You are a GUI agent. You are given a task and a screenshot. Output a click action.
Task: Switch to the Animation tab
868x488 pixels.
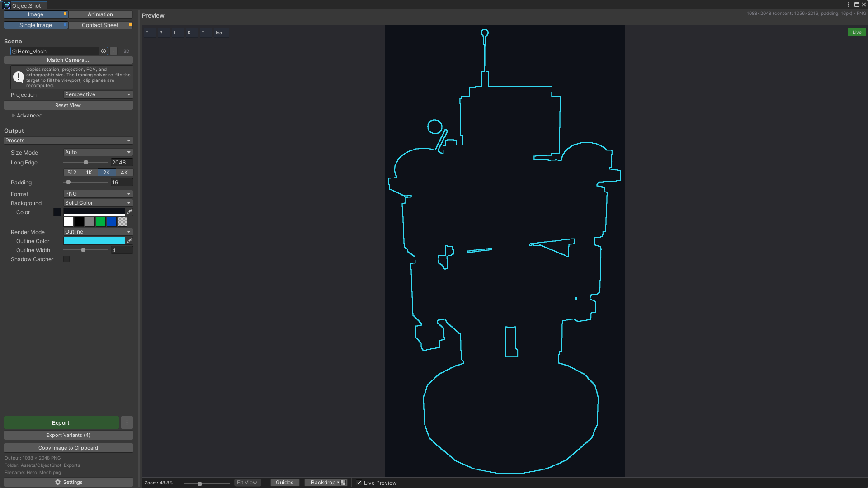click(x=100, y=14)
